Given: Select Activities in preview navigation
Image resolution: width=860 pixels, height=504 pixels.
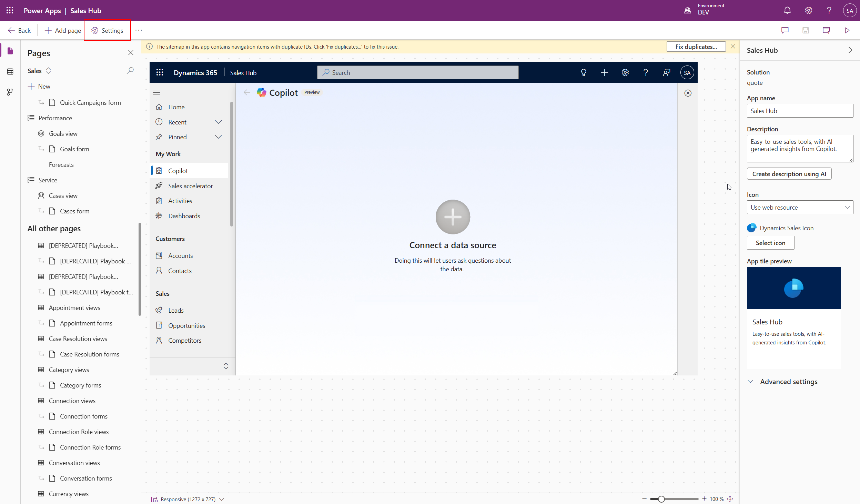Looking at the screenshot, I should (189, 201).
